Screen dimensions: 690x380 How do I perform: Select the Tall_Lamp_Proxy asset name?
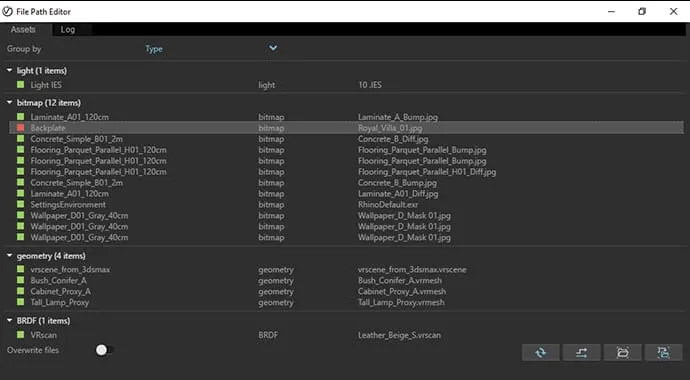point(60,303)
